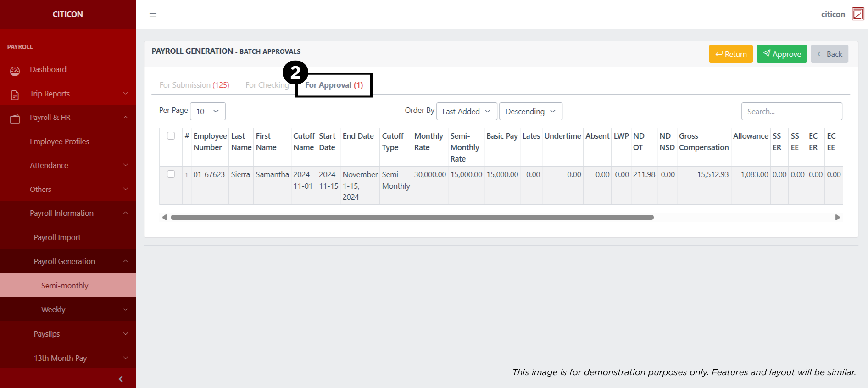The image size is (868, 388).
Task: Click the Dashboard gauge icon
Action: pyautogui.click(x=15, y=71)
